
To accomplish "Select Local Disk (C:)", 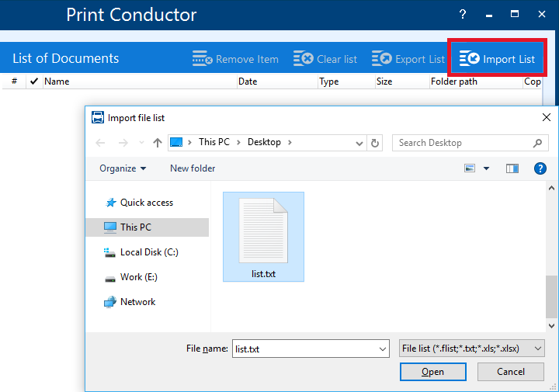I will tap(147, 252).
